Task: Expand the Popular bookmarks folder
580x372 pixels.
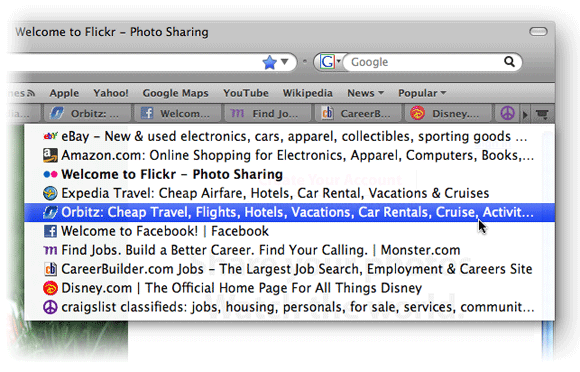Action: coord(422,93)
